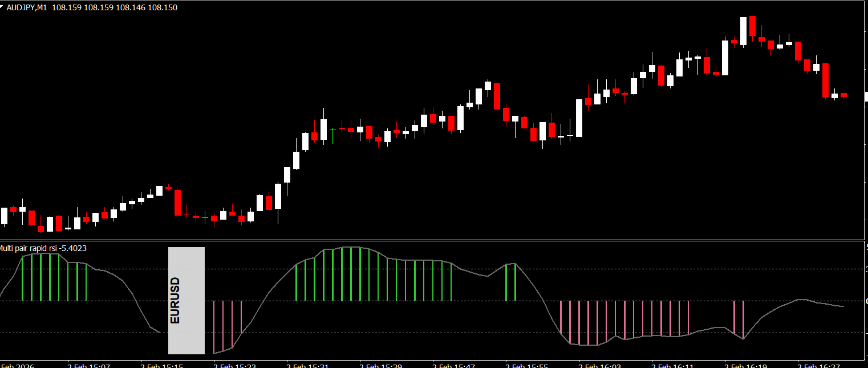Click the 2 Feb 16:19 time label

pyautogui.click(x=746, y=364)
